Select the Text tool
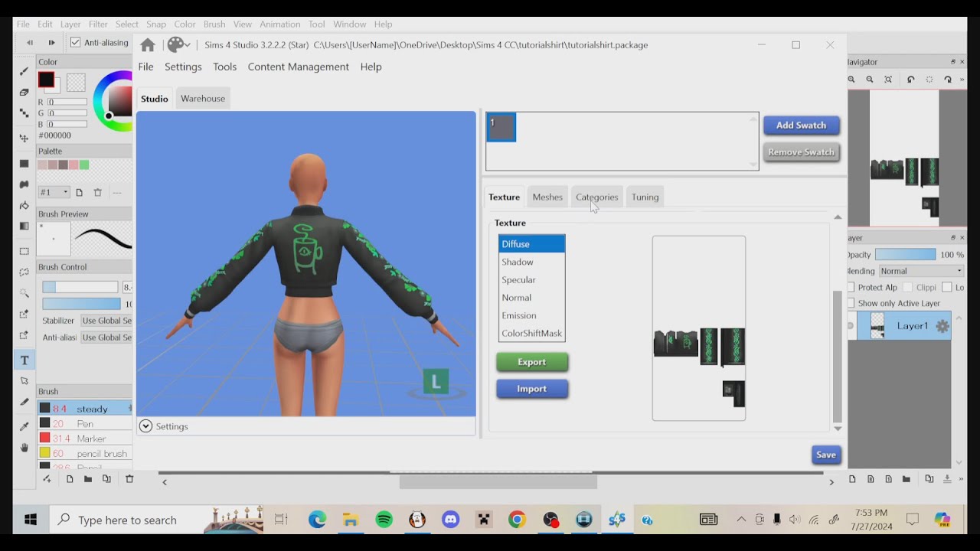Image resolution: width=980 pixels, height=551 pixels. point(24,360)
